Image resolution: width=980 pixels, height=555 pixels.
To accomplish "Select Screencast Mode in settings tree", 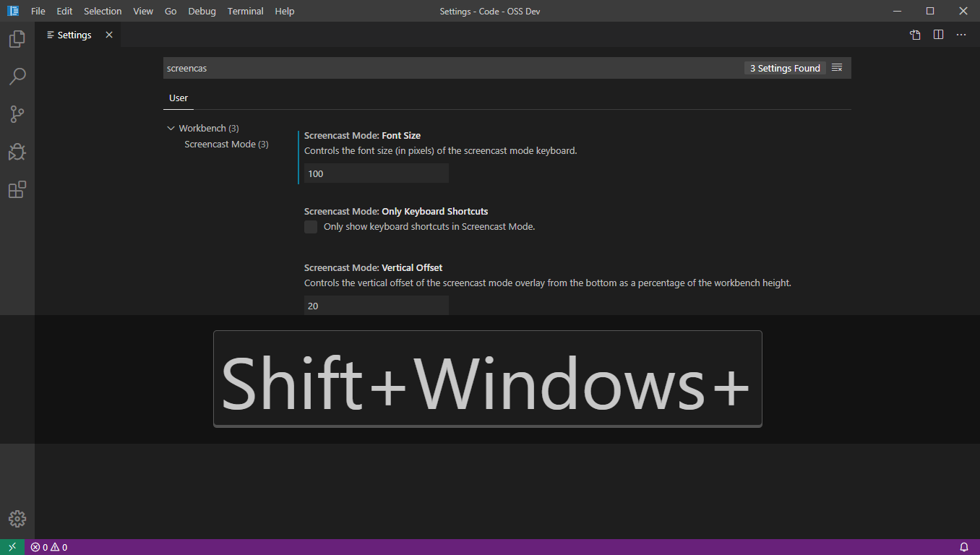I will (x=226, y=144).
